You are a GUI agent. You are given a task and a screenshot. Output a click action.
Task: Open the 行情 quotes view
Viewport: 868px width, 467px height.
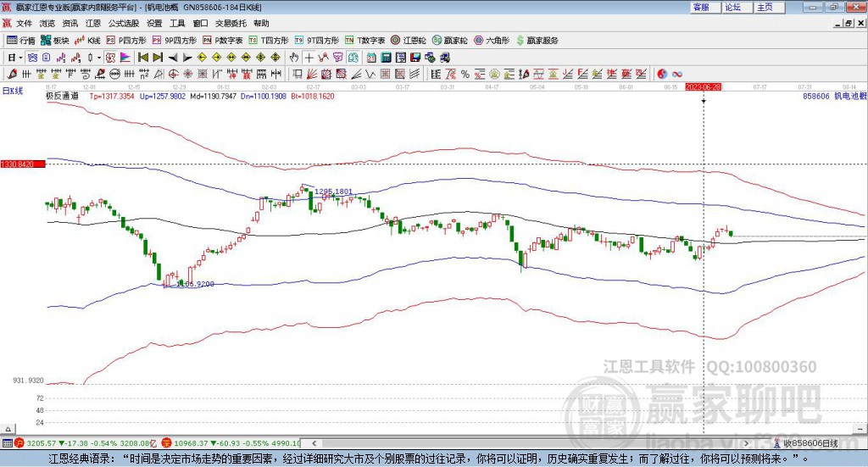[x=20, y=41]
